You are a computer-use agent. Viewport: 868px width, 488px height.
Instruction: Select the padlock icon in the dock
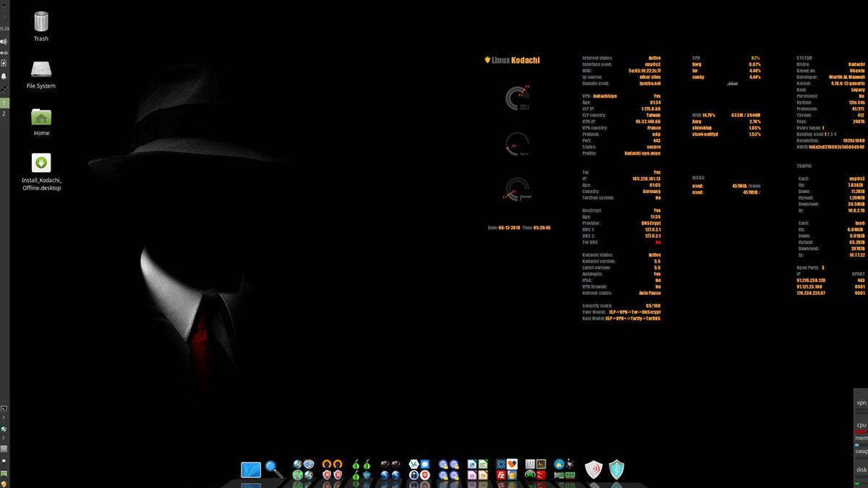pos(414,474)
